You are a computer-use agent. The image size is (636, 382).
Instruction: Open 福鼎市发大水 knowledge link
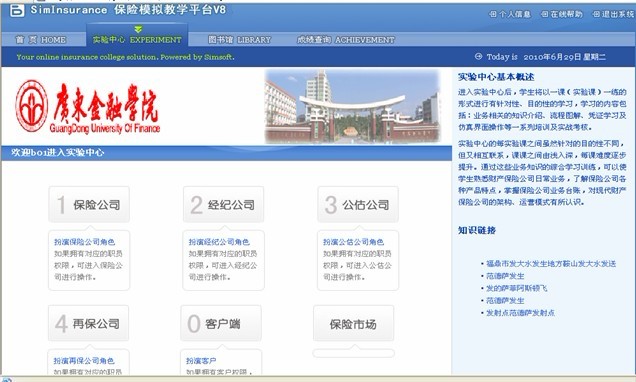click(551, 264)
